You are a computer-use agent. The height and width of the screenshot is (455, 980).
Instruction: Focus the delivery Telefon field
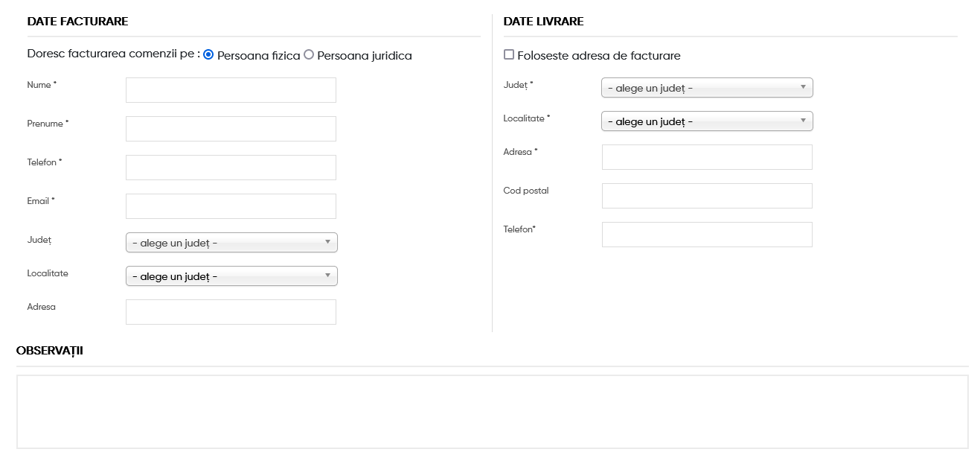click(707, 235)
